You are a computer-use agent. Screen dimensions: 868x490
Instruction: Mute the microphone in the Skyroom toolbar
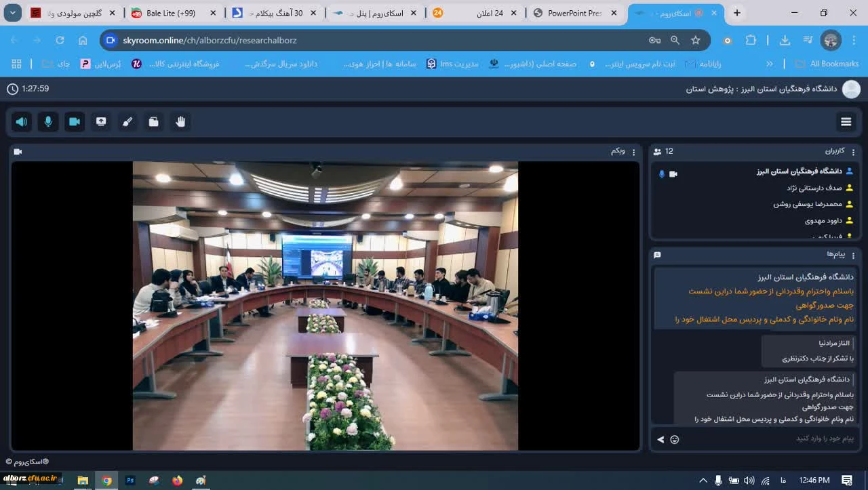[x=48, y=122]
